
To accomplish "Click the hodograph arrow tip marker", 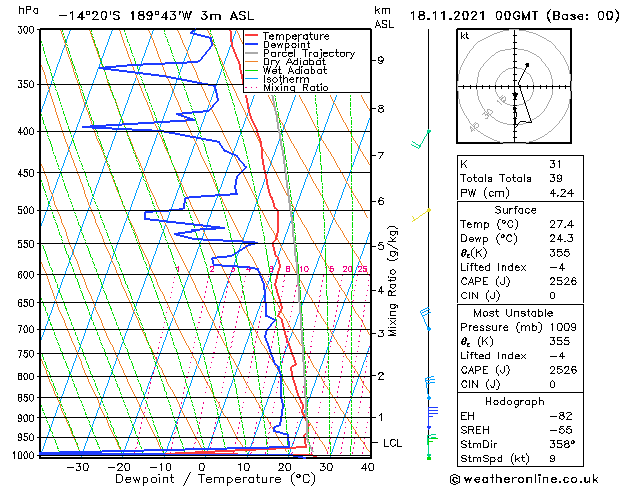I will [x=528, y=65].
